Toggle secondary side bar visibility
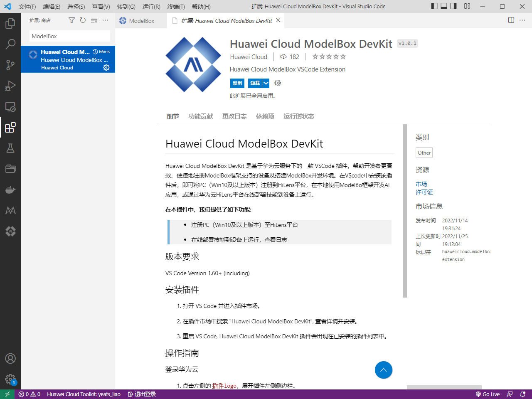Image resolution: width=532 pixels, height=399 pixels. pyautogui.click(x=453, y=6)
